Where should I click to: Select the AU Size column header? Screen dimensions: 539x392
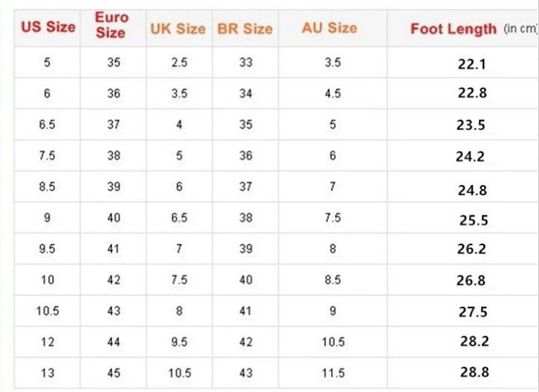click(329, 27)
